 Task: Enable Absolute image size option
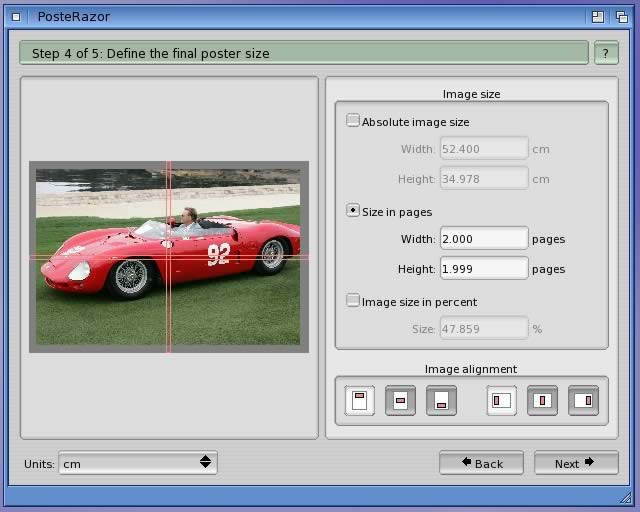(353, 121)
